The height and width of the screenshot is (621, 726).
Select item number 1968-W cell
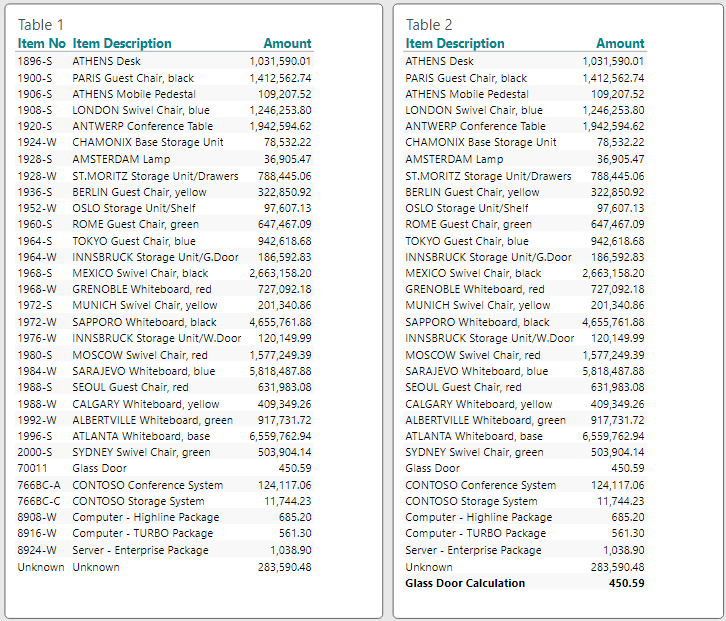(37, 289)
